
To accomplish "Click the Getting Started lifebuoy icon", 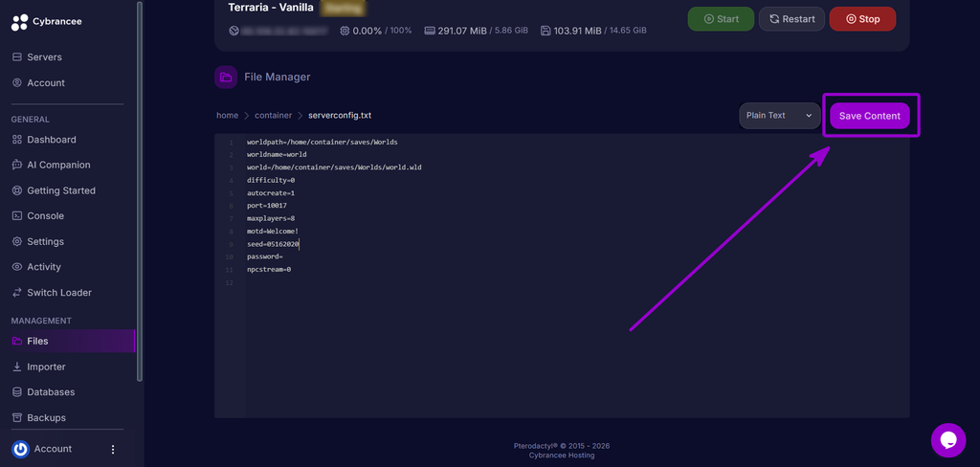I will tap(17, 190).
